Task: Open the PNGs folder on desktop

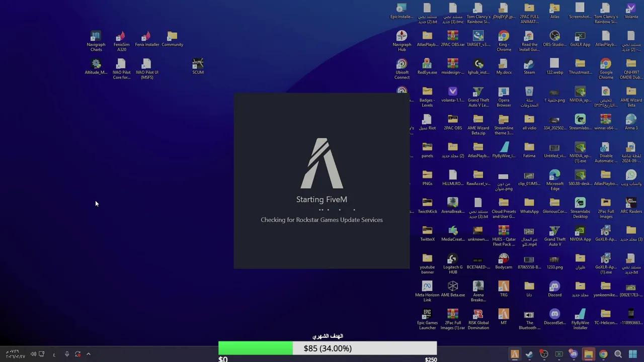Action: click(427, 177)
